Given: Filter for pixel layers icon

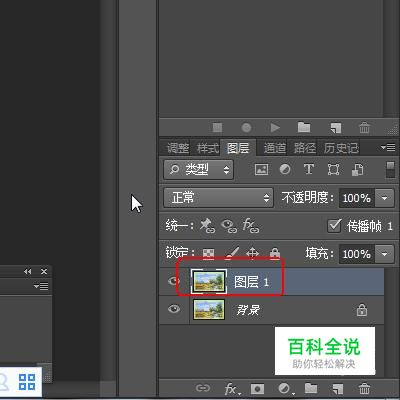Looking at the screenshot, I should coord(261,169).
